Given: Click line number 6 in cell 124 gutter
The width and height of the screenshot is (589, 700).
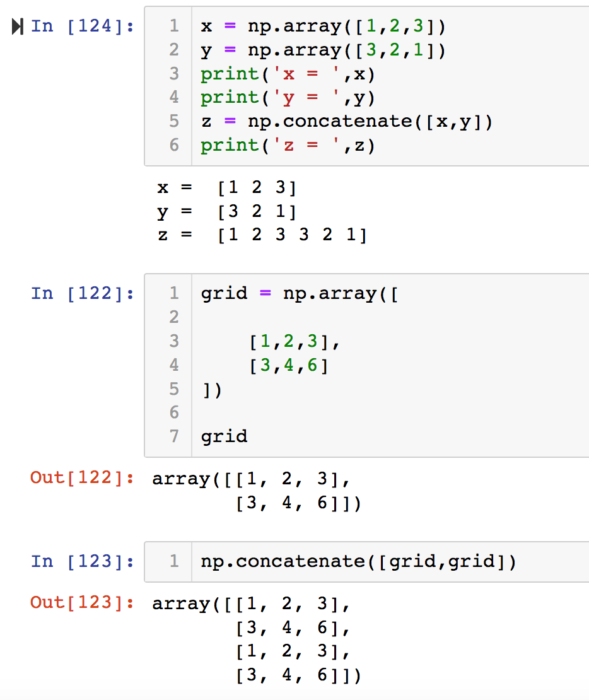Looking at the screenshot, I should point(174,145).
